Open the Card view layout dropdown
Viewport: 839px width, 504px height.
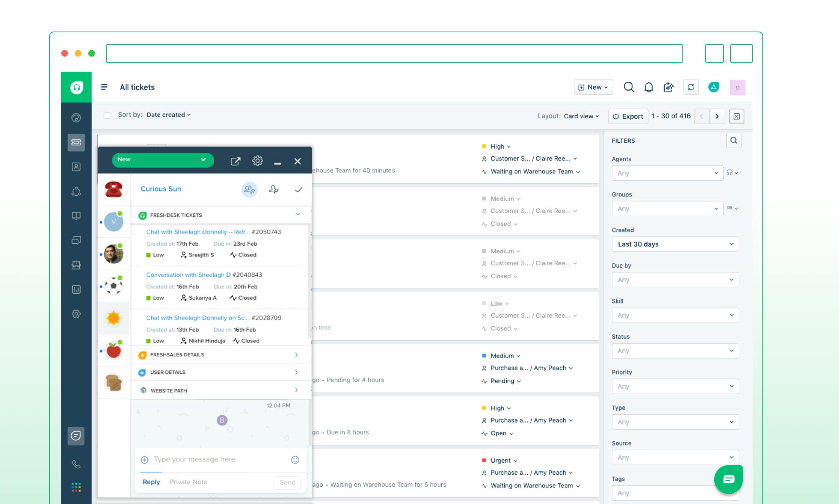pyautogui.click(x=581, y=116)
